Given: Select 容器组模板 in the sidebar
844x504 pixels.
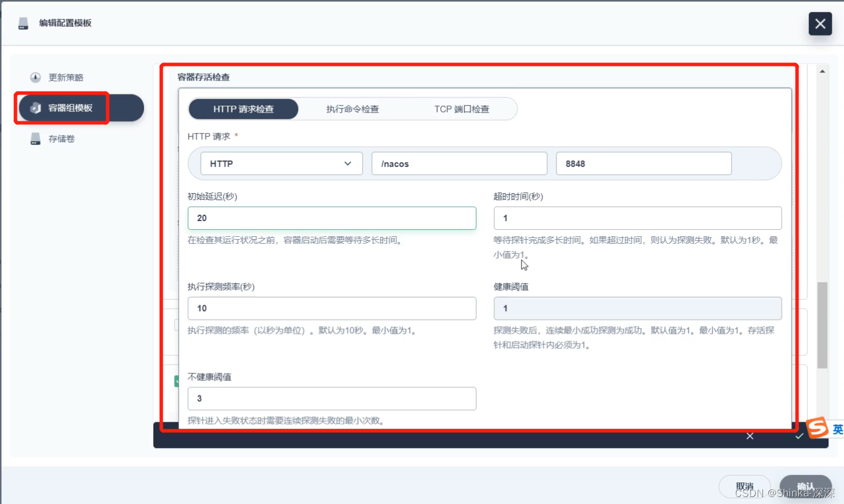Looking at the screenshot, I should tap(81, 108).
